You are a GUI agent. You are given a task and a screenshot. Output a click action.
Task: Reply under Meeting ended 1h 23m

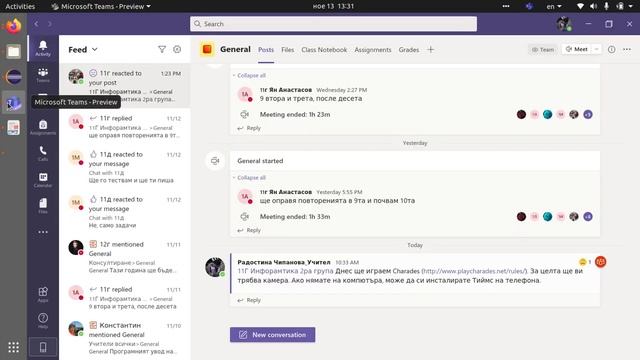pos(249,128)
